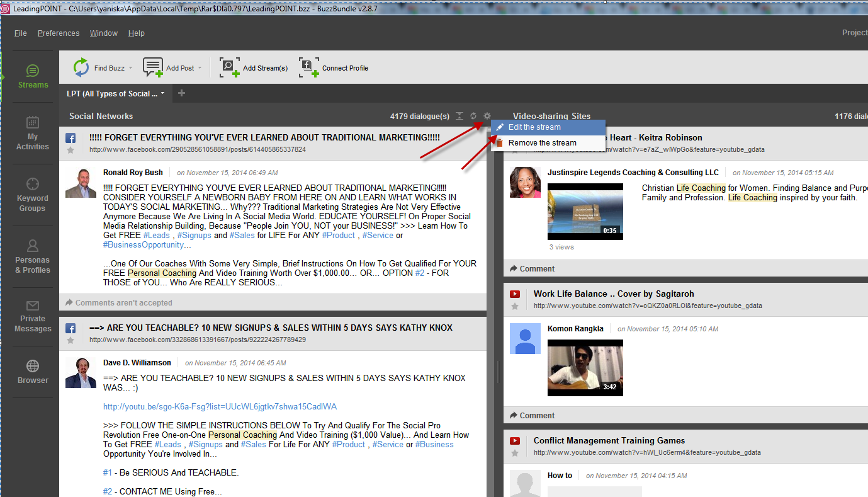The height and width of the screenshot is (497, 868).
Task: Open the Help menu
Action: (137, 33)
